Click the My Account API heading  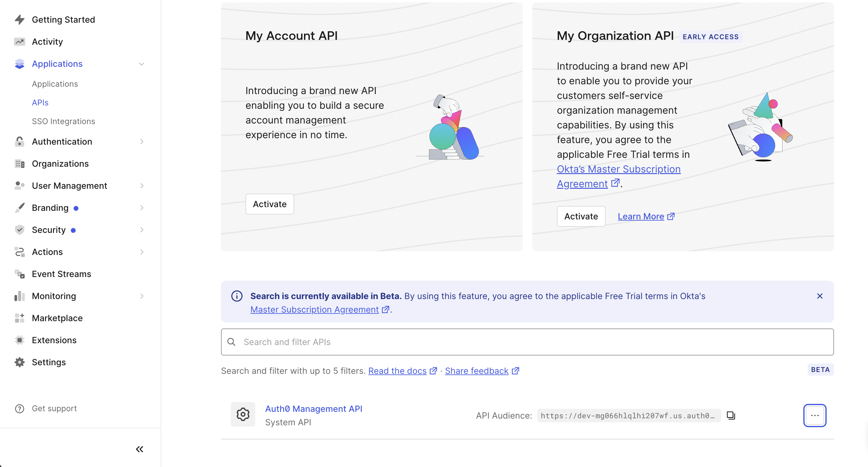(291, 36)
